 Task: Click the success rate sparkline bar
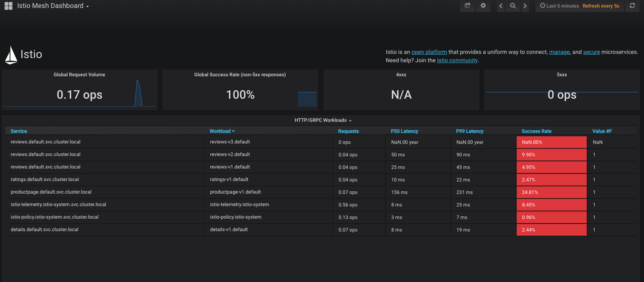tap(307, 99)
